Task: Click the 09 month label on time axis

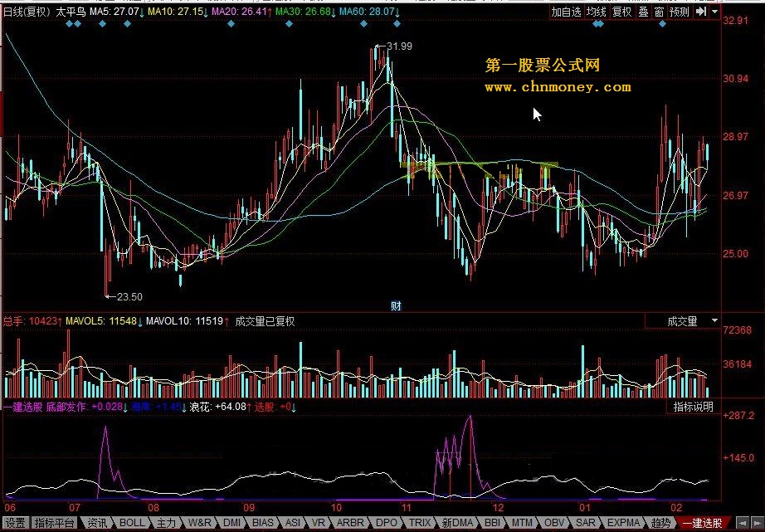Action: point(249,508)
